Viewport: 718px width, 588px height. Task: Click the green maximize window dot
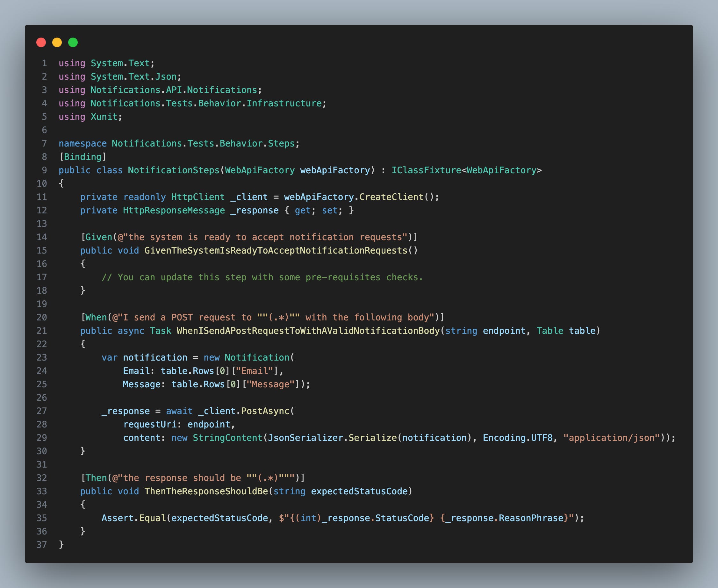point(73,42)
